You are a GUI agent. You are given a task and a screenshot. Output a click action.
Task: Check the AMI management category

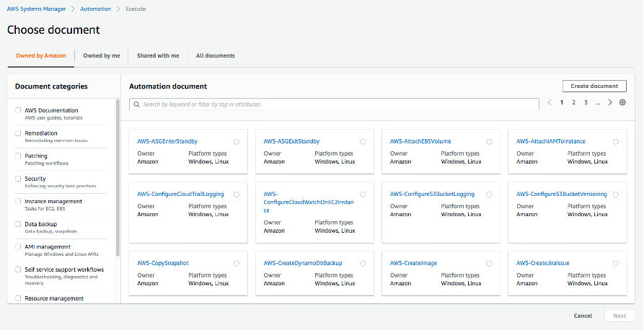tap(18, 246)
